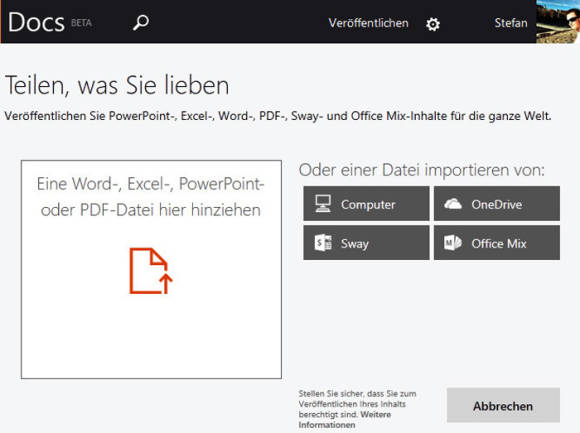Viewport: 580px width, 433px height.
Task: Click the computer monitor icon
Action: [323, 203]
